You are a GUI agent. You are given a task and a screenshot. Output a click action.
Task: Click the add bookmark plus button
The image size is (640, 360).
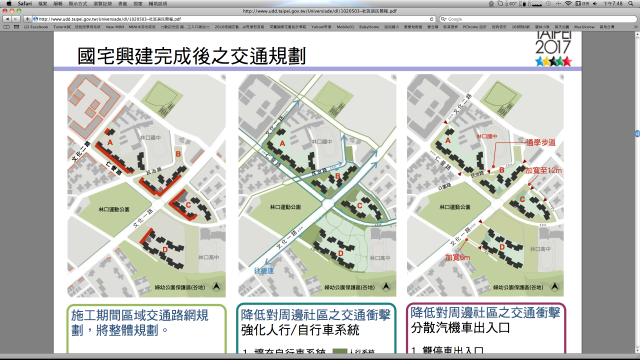point(27,19)
